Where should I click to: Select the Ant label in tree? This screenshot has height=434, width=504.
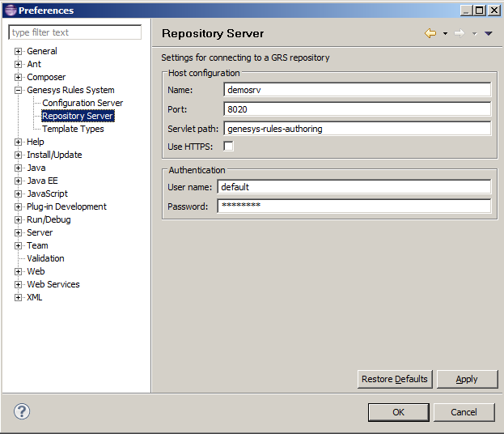[34, 64]
